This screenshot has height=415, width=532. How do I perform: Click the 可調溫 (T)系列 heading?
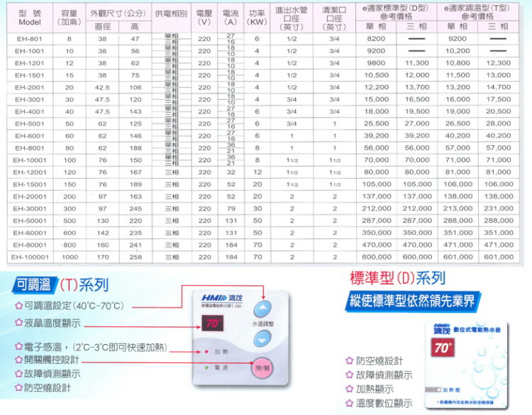point(61,285)
